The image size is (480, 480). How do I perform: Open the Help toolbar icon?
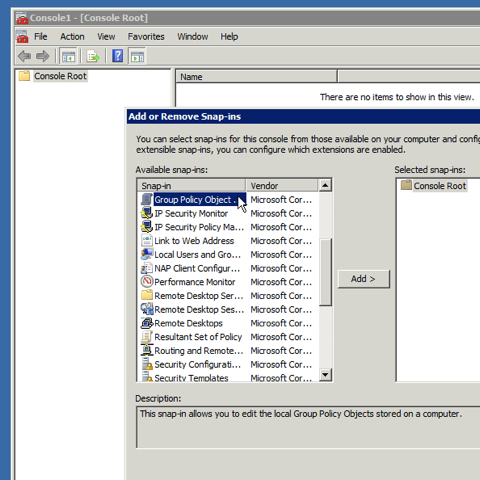tap(118, 56)
